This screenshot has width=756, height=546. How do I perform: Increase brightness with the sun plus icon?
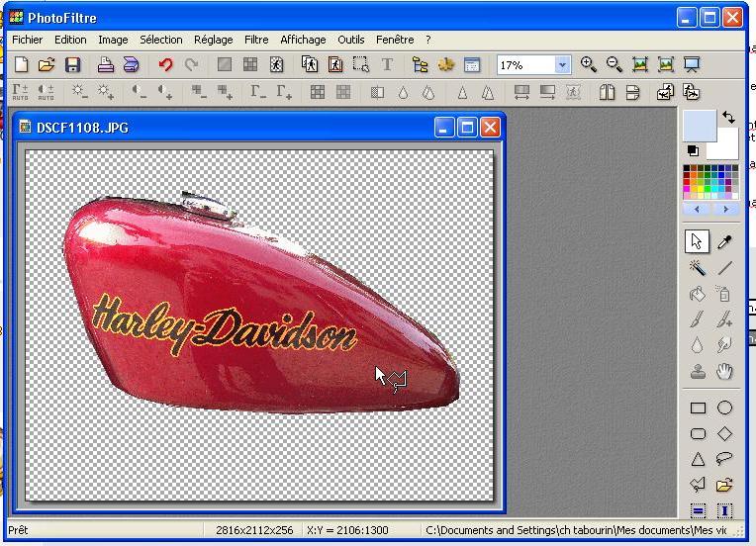(x=106, y=92)
